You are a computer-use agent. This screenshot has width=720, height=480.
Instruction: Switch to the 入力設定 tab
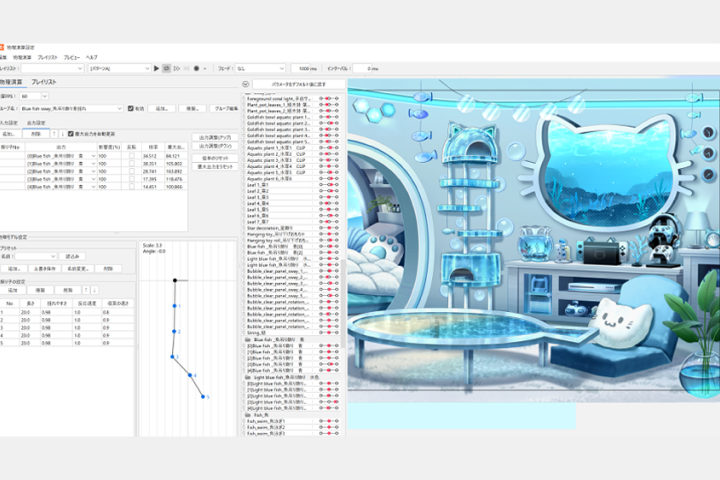click(x=9, y=123)
